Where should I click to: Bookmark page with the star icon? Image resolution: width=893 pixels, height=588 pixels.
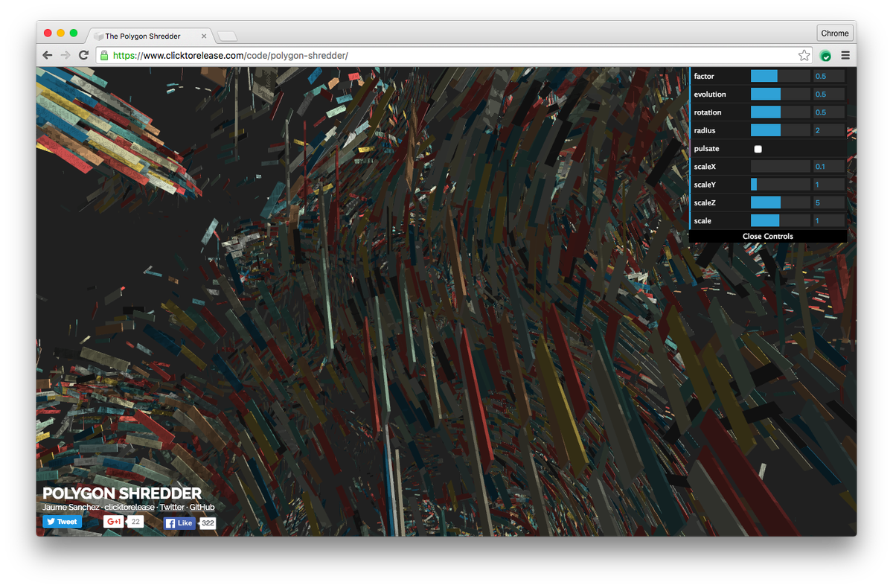[x=804, y=55]
